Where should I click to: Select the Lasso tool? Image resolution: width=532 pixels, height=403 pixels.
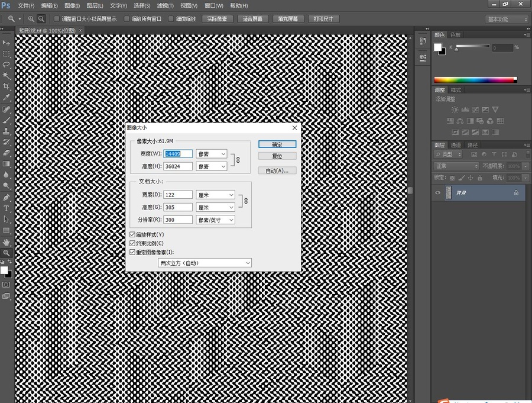(x=6, y=65)
